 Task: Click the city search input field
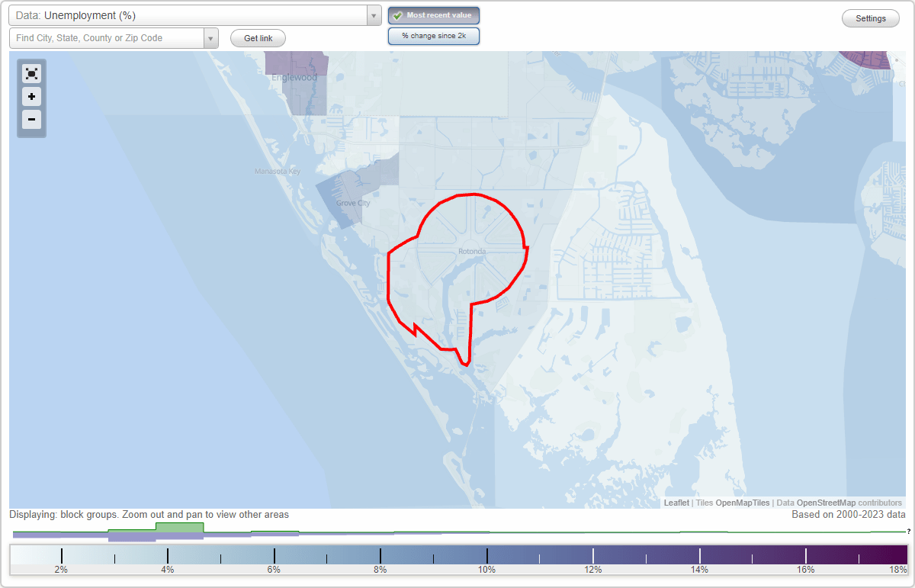[107, 37]
